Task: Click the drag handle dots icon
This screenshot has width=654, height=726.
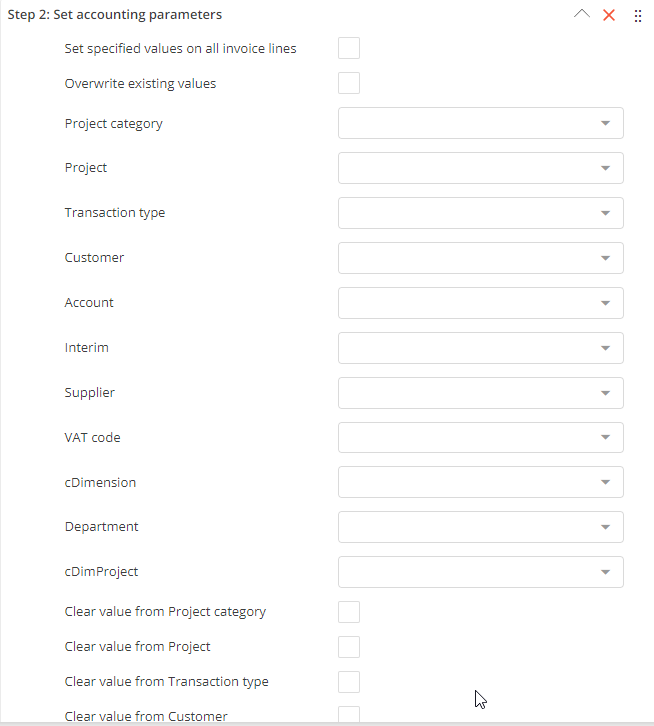Action: click(638, 16)
